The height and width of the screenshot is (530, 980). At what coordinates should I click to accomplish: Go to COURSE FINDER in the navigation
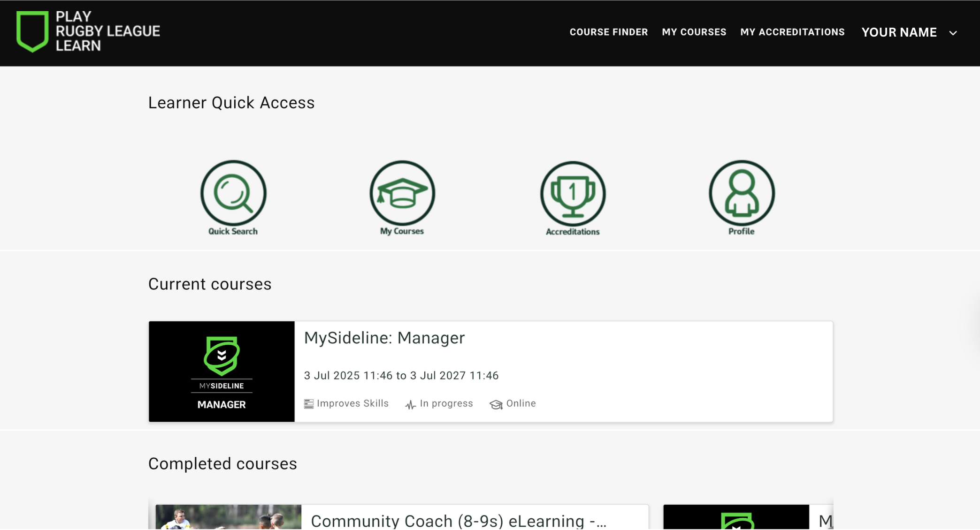(609, 32)
